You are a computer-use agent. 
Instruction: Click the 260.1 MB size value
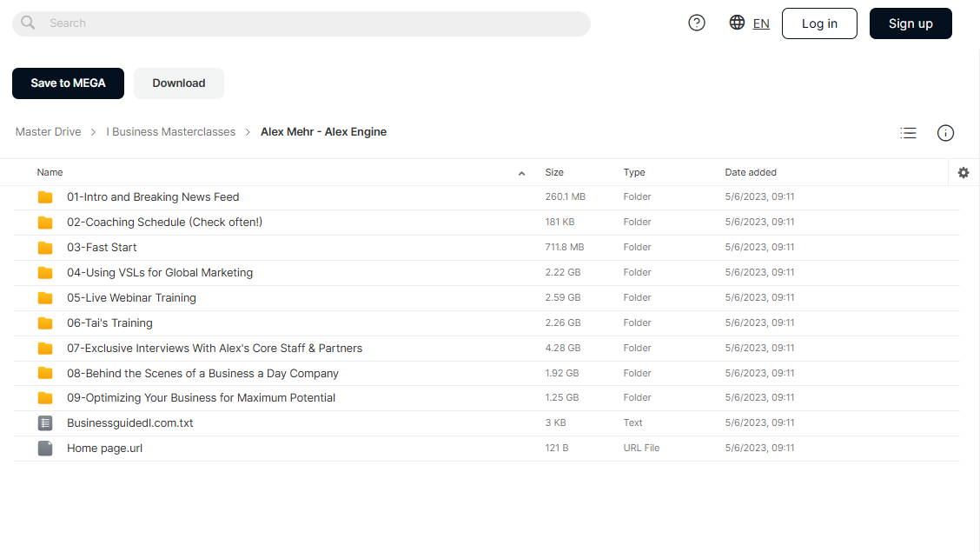565,197
